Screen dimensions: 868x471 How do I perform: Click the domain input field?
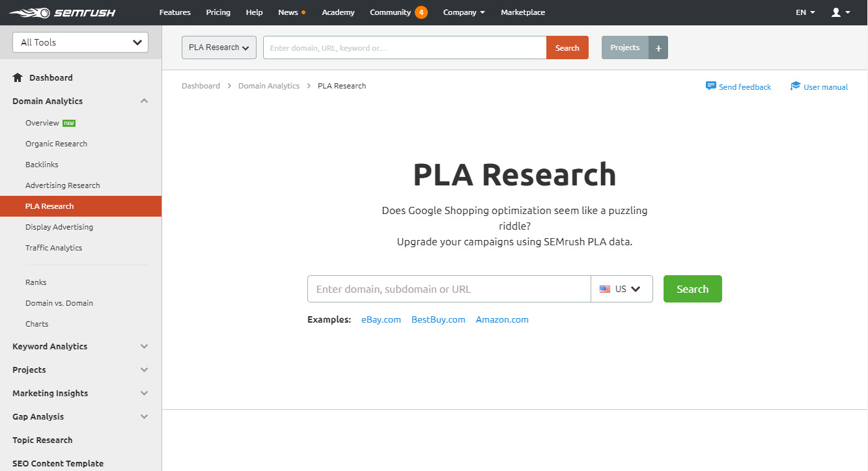(x=449, y=289)
